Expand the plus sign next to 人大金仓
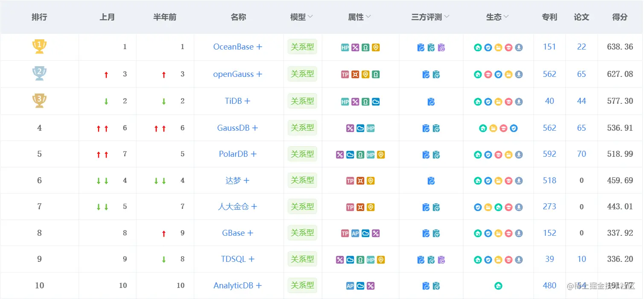Viewport: 644px width, 299px height. click(x=254, y=207)
